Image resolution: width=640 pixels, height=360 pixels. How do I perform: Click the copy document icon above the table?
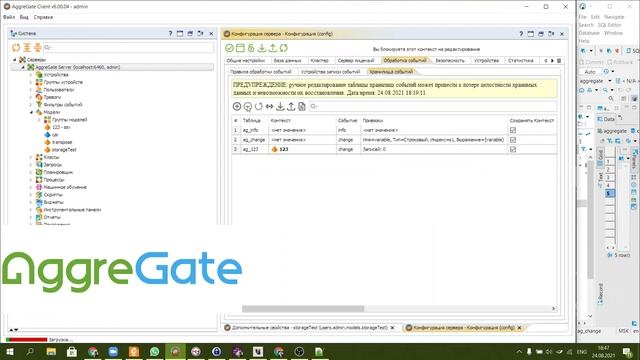pos(302,107)
